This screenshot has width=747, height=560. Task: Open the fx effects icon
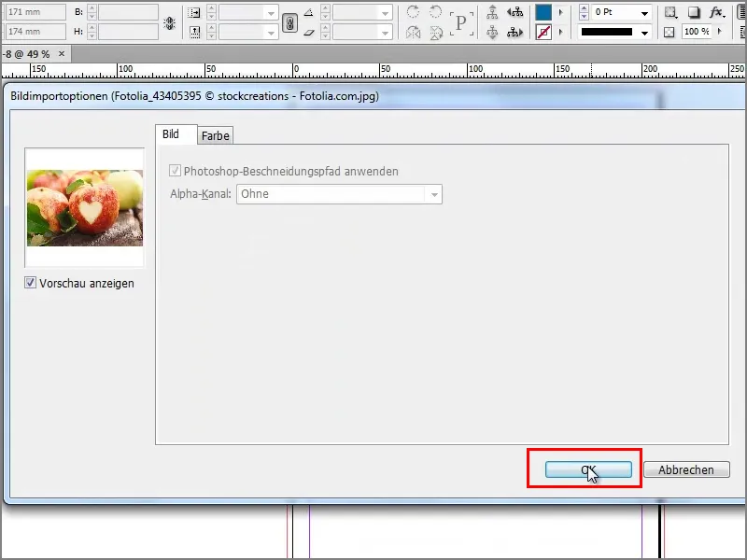(717, 13)
